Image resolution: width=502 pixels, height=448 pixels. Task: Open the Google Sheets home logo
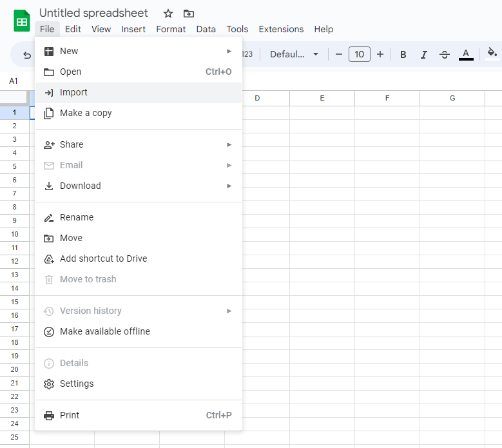(22, 21)
